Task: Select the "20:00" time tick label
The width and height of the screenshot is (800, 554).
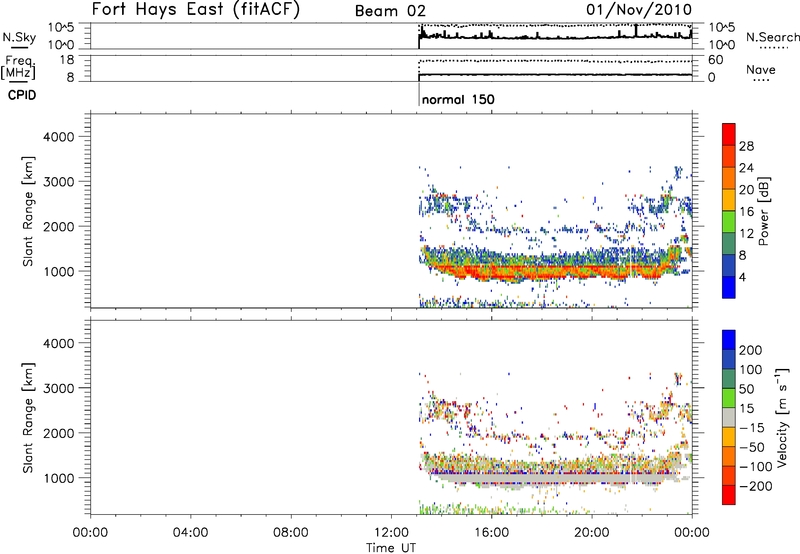Action: point(592,532)
